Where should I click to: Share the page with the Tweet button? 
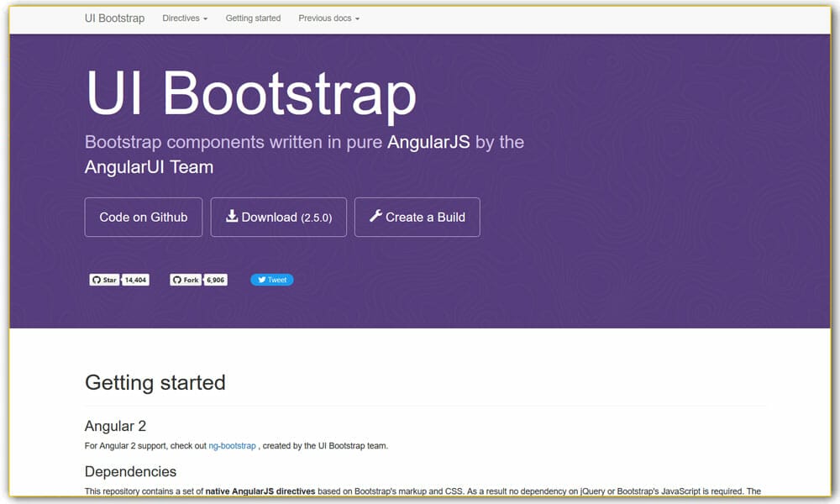[273, 279]
